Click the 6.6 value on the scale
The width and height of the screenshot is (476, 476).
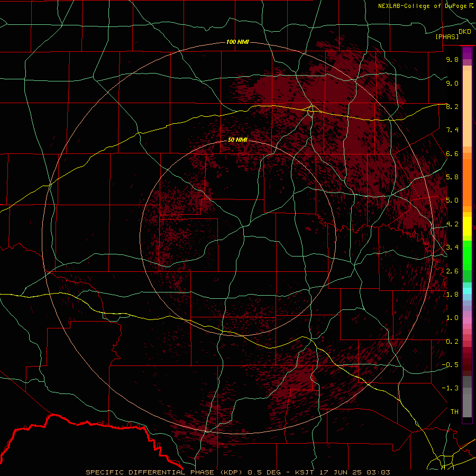pos(452,153)
